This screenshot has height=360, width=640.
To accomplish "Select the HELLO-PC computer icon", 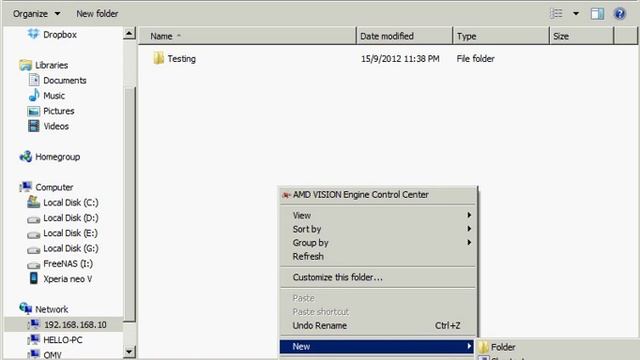I will 34,339.
